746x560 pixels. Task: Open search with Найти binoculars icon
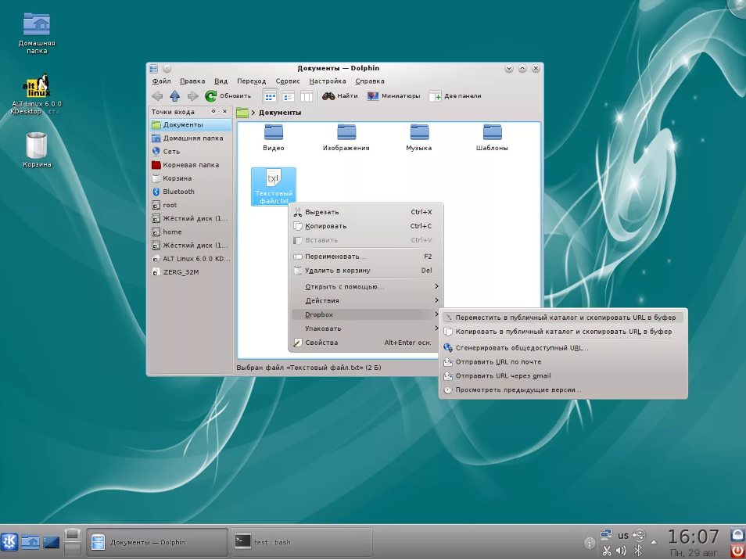tap(339, 96)
